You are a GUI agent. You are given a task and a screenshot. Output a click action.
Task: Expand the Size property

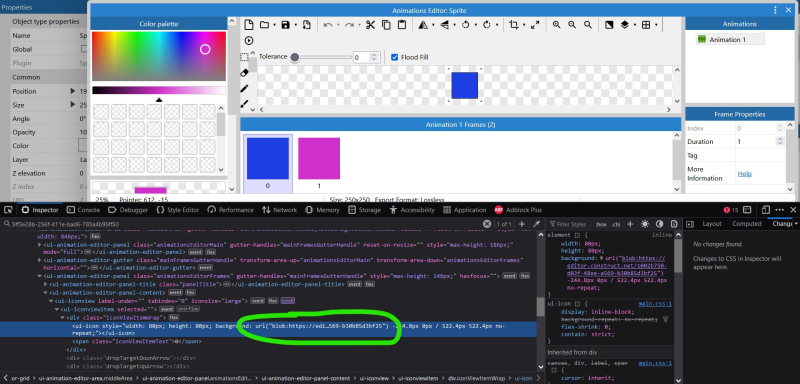click(x=72, y=105)
